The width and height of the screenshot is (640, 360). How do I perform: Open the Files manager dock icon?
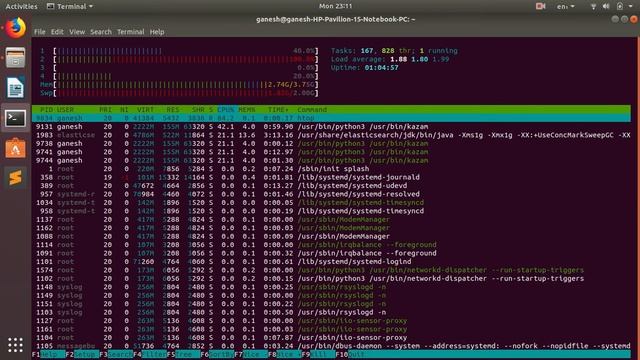click(16, 58)
